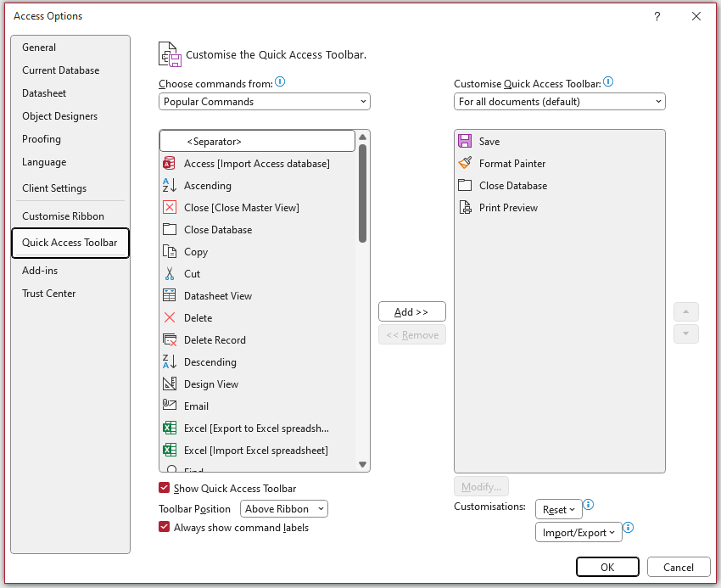Viewport: 721px width, 588px height.
Task: Click the commands list scrollbar thumb
Action: click(x=362, y=193)
